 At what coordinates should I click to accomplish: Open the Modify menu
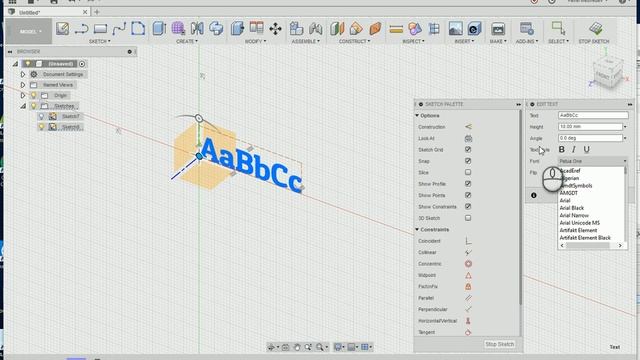click(x=256, y=41)
